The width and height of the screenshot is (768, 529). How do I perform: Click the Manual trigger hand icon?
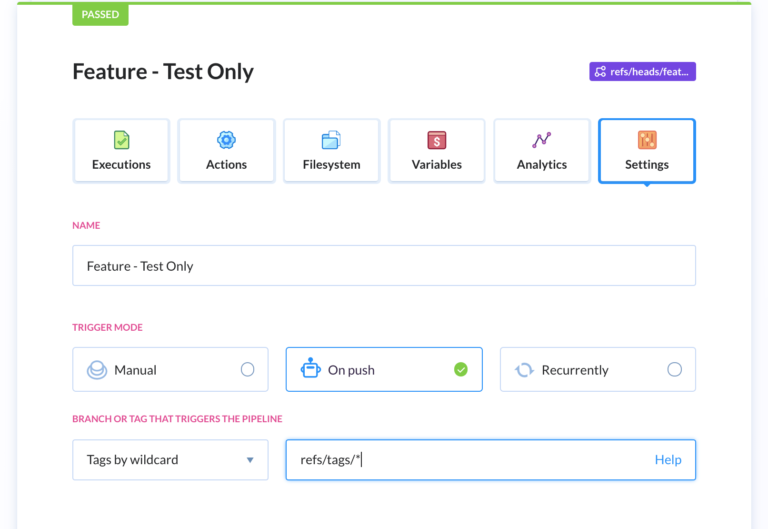[97, 370]
